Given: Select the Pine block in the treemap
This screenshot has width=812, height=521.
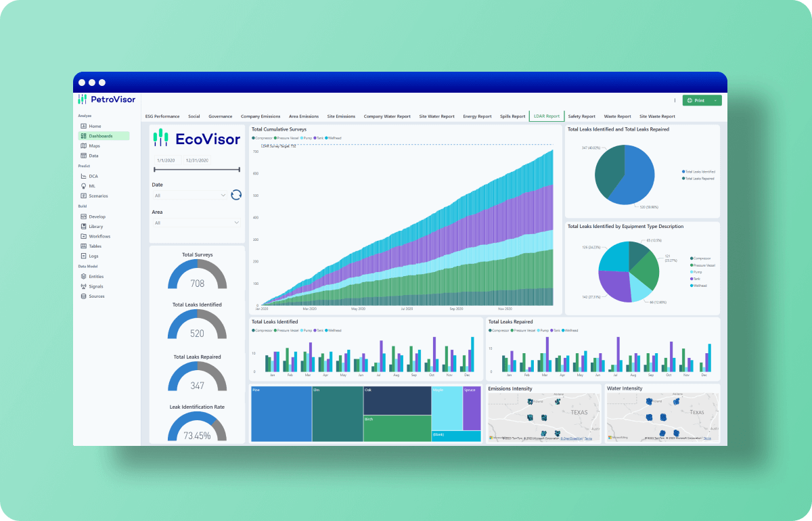Looking at the screenshot, I should pyautogui.click(x=281, y=414).
